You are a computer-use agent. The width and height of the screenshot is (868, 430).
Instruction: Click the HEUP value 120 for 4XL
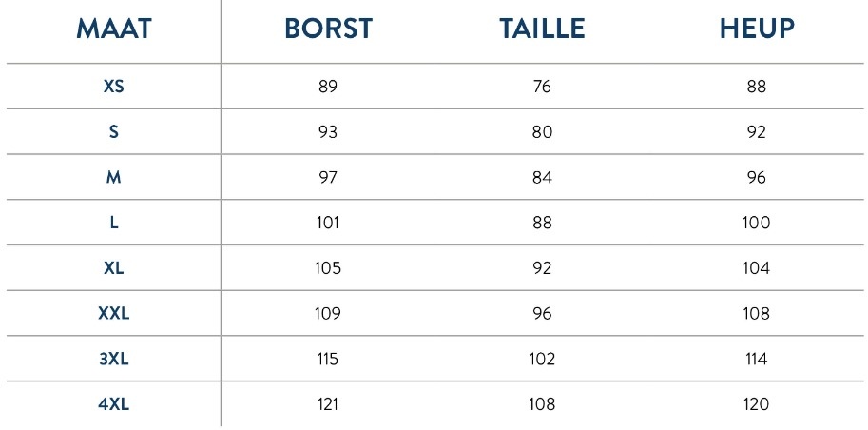click(757, 404)
